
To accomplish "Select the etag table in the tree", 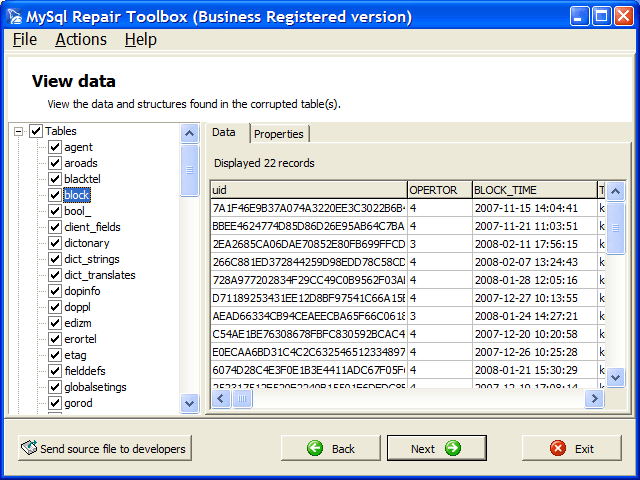I will tap(75, 355).
